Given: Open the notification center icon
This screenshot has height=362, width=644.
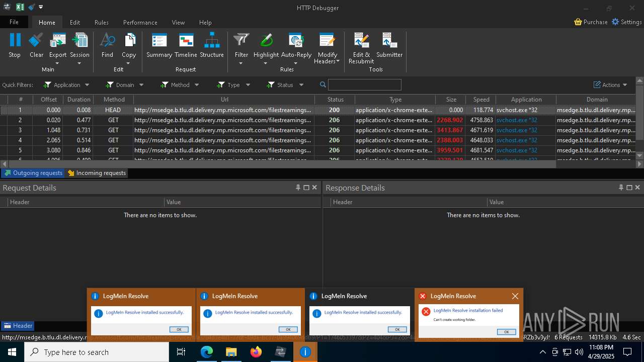Looking at the screenshot, I should click(627, 352).
